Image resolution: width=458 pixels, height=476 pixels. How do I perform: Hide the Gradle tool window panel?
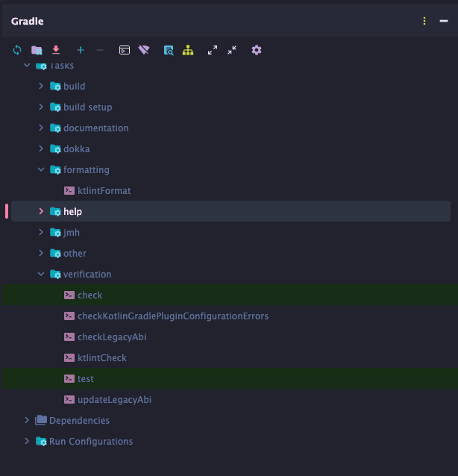(x=444, y=22)
